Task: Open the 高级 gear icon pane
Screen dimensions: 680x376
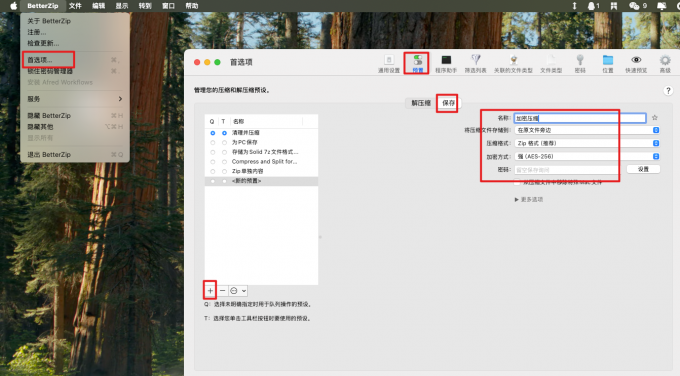Action: [x=665, y=64]
